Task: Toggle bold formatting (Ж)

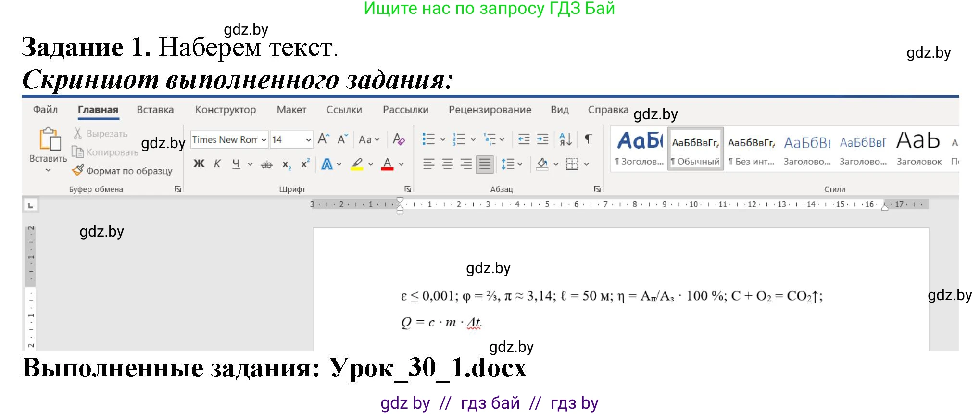Action: tap(199, 164)
